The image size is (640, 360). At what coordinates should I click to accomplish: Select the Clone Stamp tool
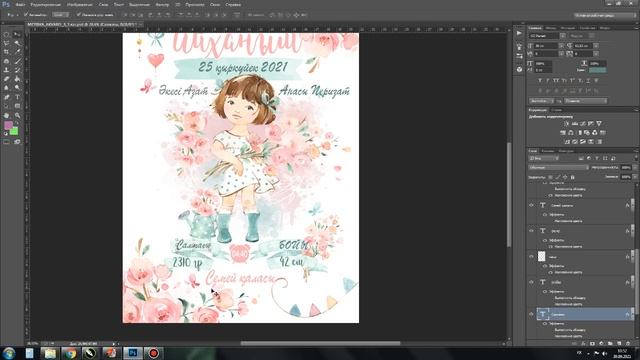point(7,70)
